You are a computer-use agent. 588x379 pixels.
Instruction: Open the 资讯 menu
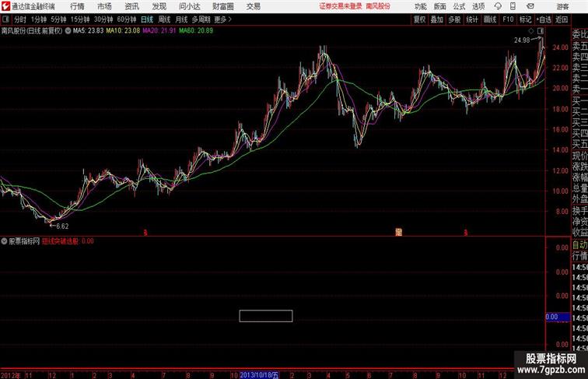coord(132,6)
